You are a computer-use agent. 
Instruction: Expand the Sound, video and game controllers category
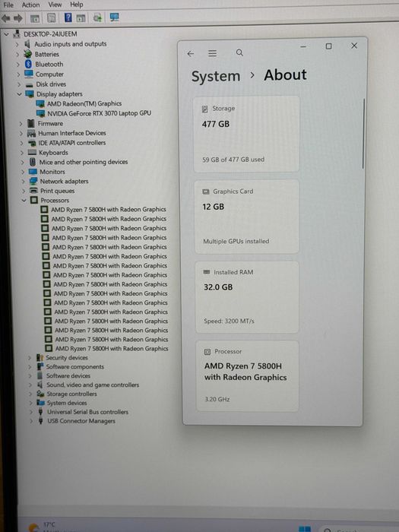30,385
